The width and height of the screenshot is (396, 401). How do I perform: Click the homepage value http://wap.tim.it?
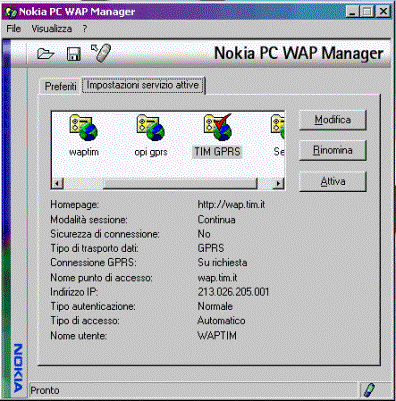coord(231,204)
